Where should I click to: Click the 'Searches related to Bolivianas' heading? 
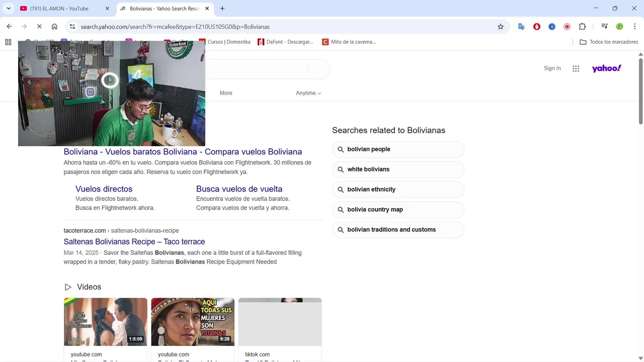[388, 130]
